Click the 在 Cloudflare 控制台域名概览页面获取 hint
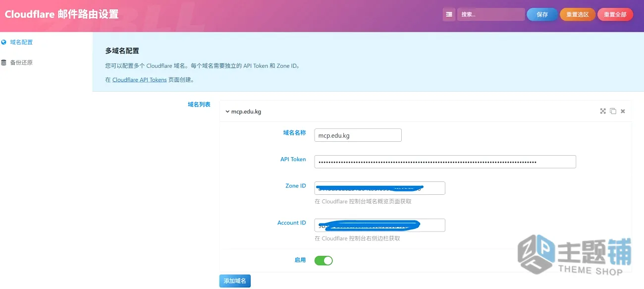Image resolution: width=644 pixels, height=289 pixels. 363,201
